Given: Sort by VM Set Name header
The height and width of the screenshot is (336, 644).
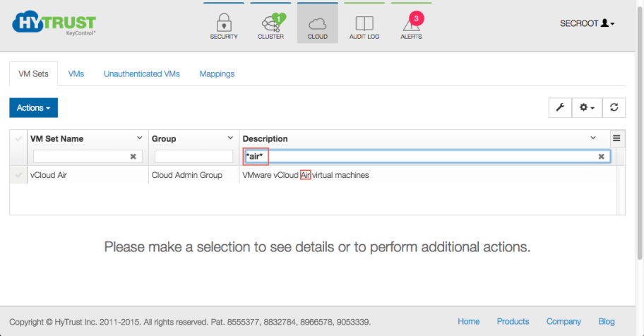Looking at the screenshot, I should [57, 139].
